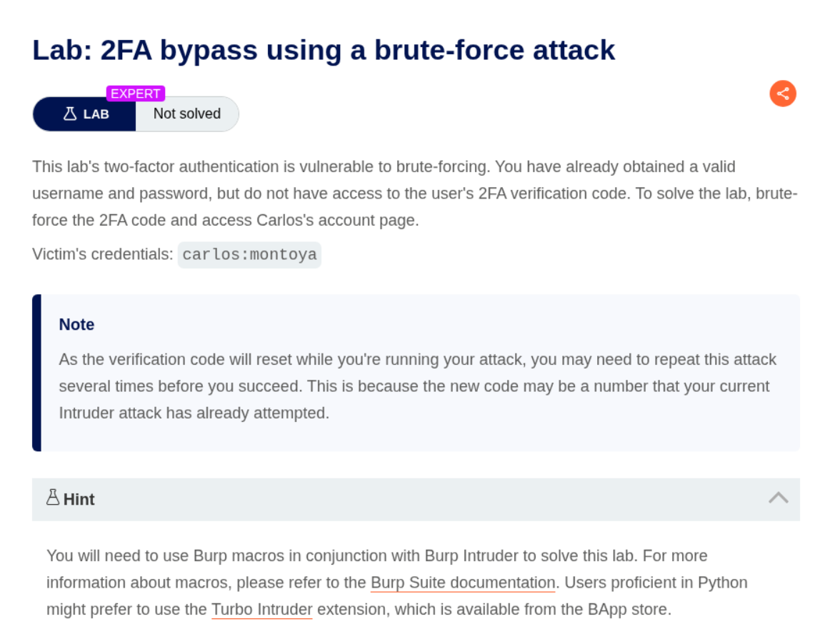Click the LAB text in the dark badge

click(x=96, y=114)
